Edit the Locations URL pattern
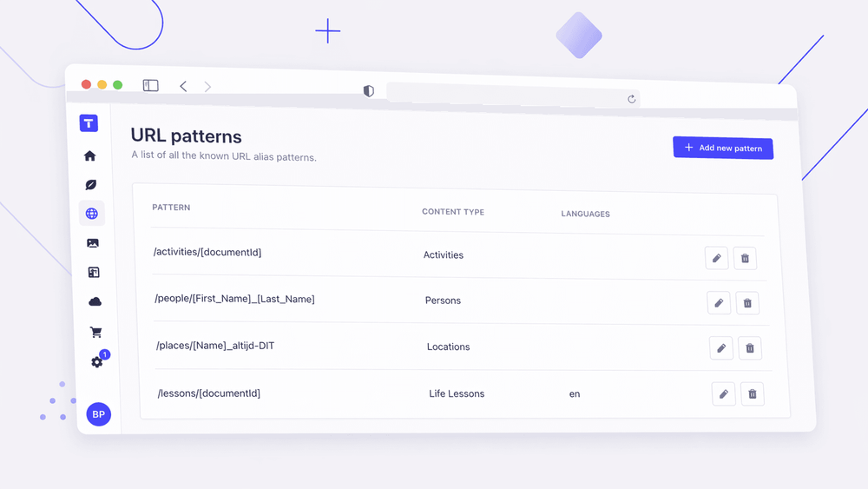The height and width of the screenshot is (489, 868). (721, 348)
